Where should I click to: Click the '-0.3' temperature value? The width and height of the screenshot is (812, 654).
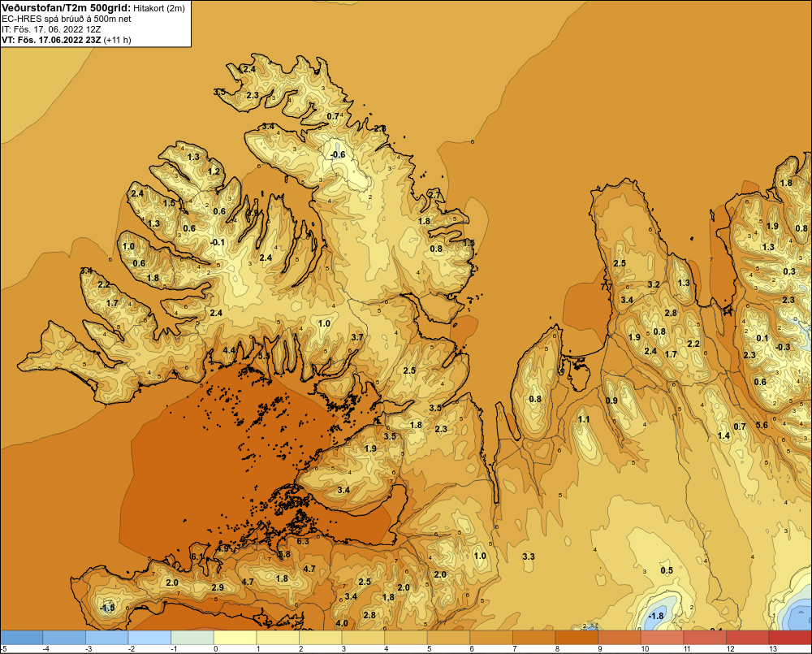point(783,347)
